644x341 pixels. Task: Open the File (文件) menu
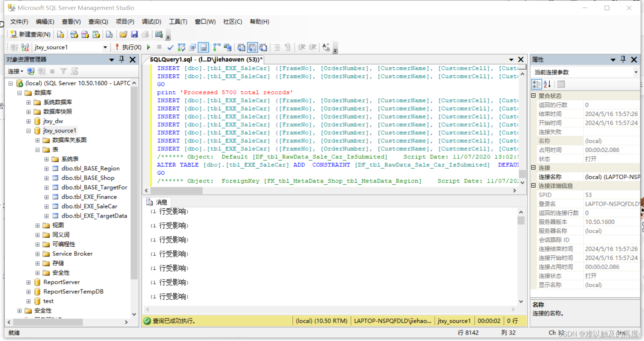19,22
